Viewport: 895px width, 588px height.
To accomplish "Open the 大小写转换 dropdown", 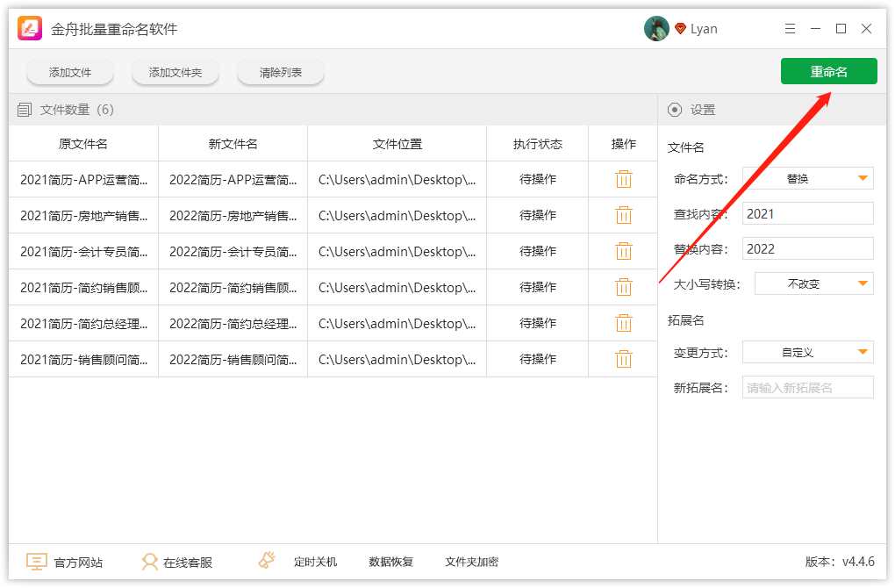I will pos(813,283).
